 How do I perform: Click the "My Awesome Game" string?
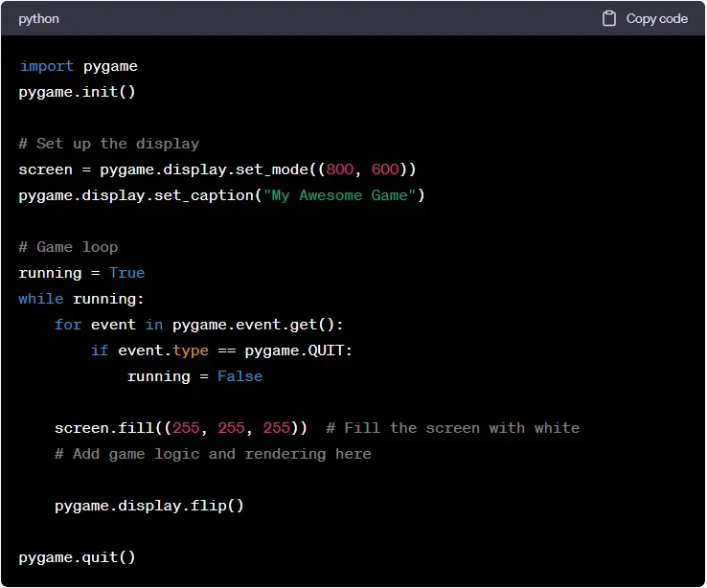click(x=339, y=195)
